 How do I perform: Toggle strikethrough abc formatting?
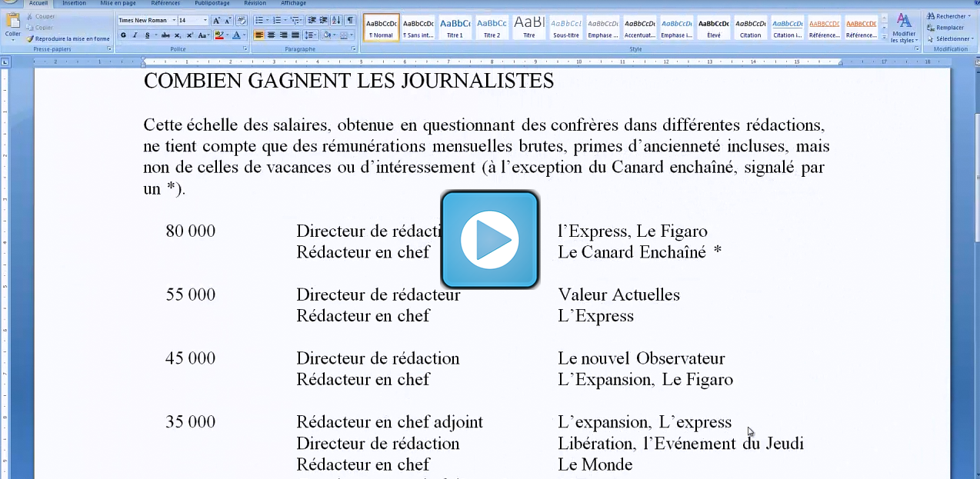pos(165,35)
